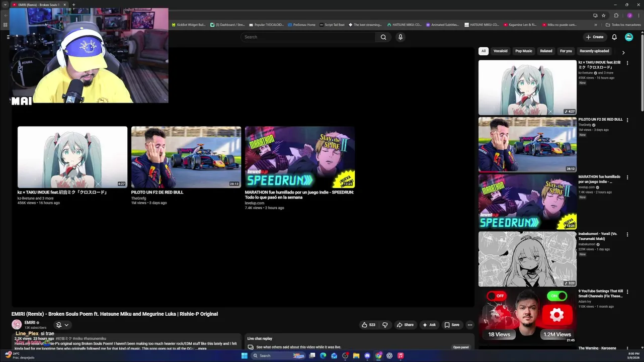Open EMIRI channel avatar

[17, 325]
